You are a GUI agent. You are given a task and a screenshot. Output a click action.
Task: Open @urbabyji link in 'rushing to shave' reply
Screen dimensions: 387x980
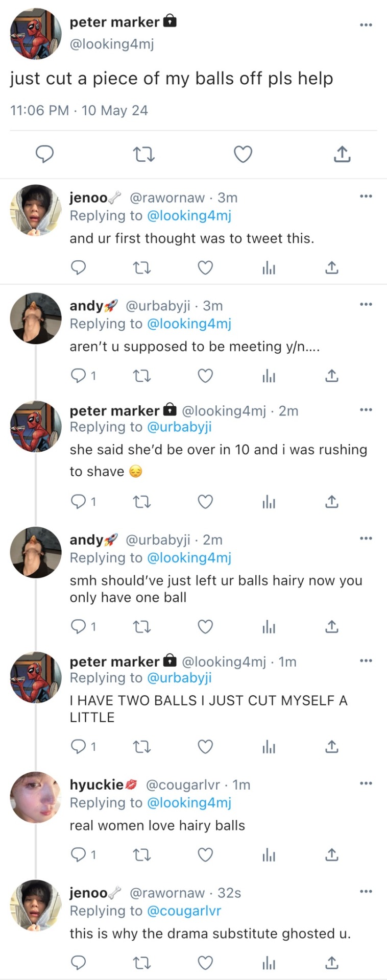[179, 427]
